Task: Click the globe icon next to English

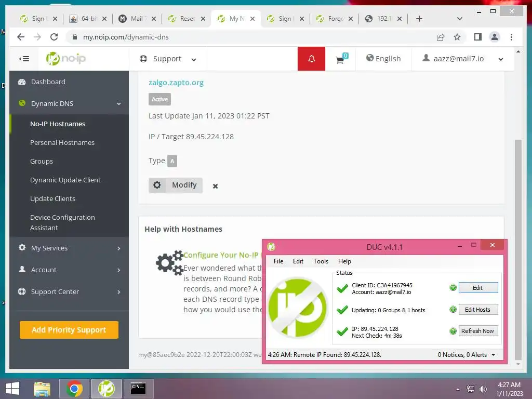Action: [370, 58]
